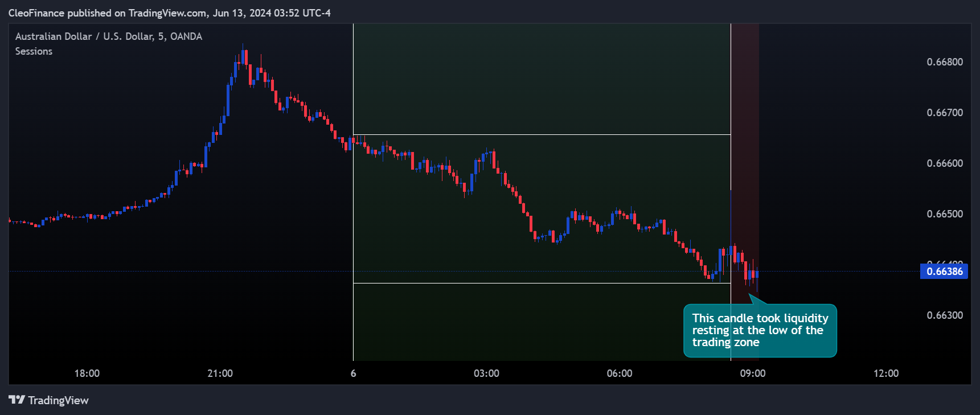Click the 0.66800 price axis label

(945, 62)
